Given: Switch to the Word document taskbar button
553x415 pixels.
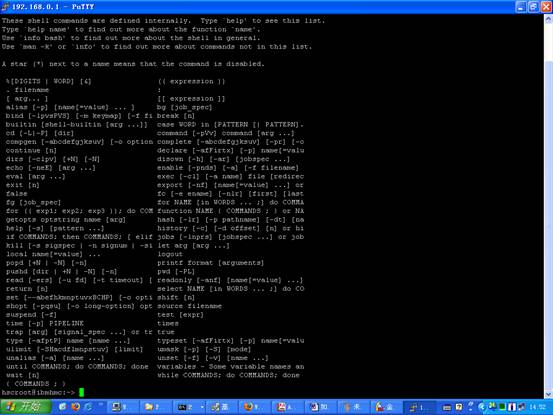Looking at the screenshot, I should (318, 407).
